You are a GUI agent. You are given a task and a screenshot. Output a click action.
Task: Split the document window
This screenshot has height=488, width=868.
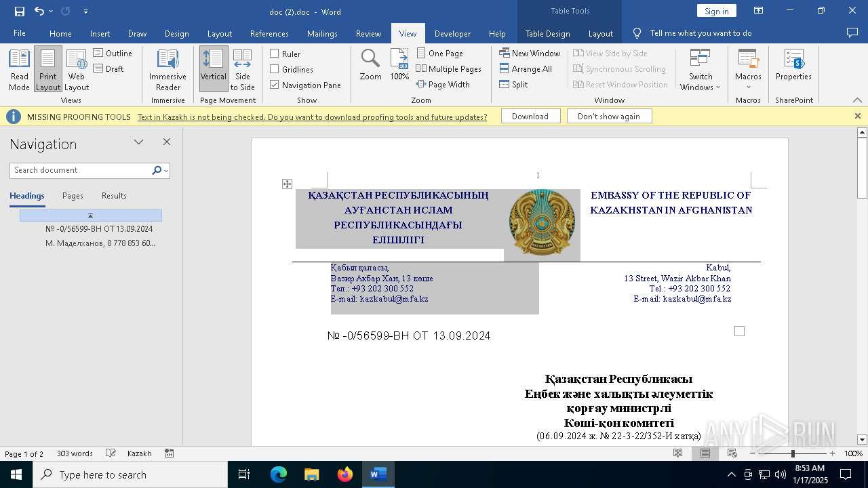point(513,84)
